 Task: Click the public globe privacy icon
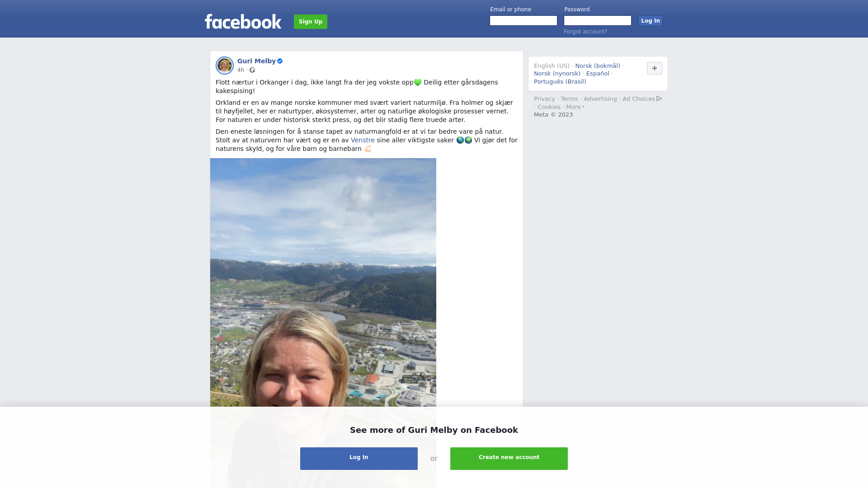(252, 70)
